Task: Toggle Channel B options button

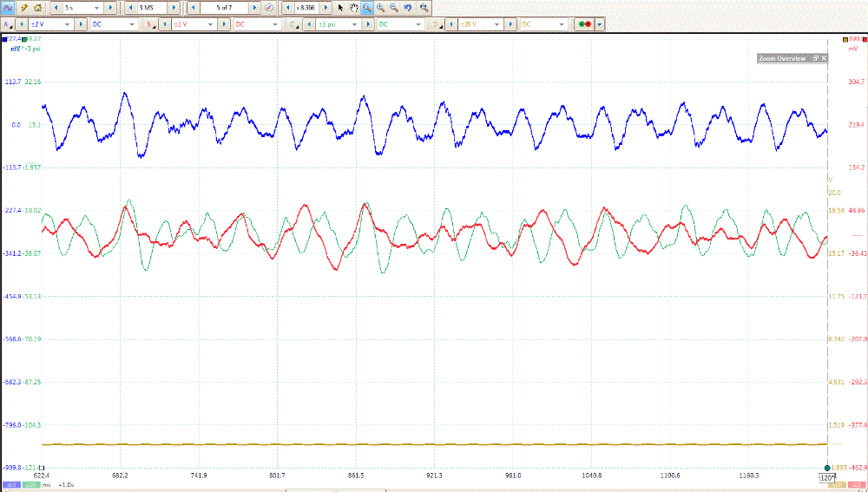Action: click(x=151, y=24)
